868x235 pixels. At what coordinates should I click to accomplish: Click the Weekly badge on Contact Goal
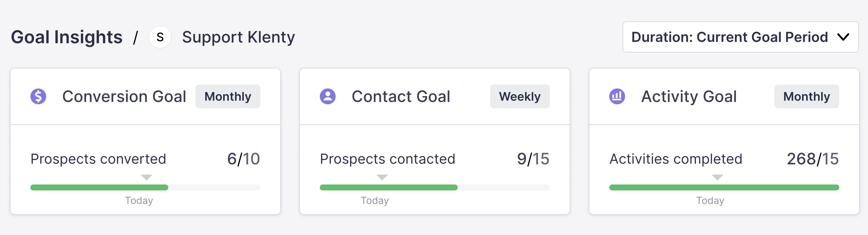519,96
